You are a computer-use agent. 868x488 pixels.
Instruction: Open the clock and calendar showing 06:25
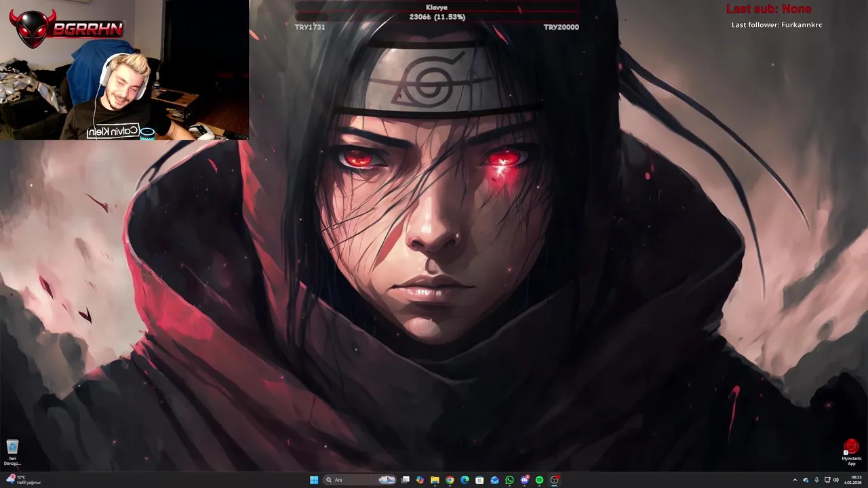click(853, 480)
